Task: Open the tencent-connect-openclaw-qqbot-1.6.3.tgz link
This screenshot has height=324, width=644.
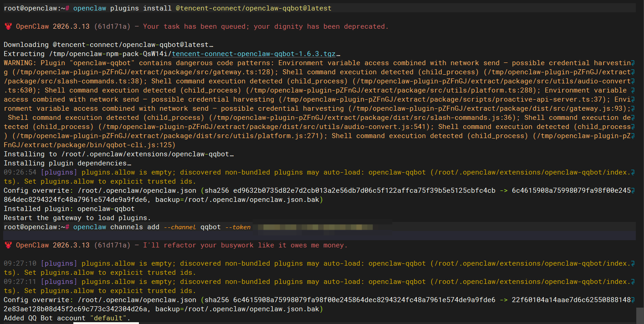Action: [255, 54]
